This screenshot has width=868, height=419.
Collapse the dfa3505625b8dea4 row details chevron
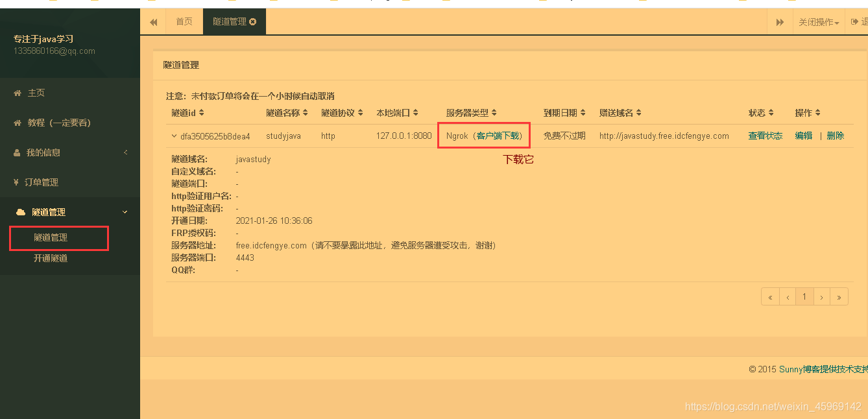[x=174, y=136]
